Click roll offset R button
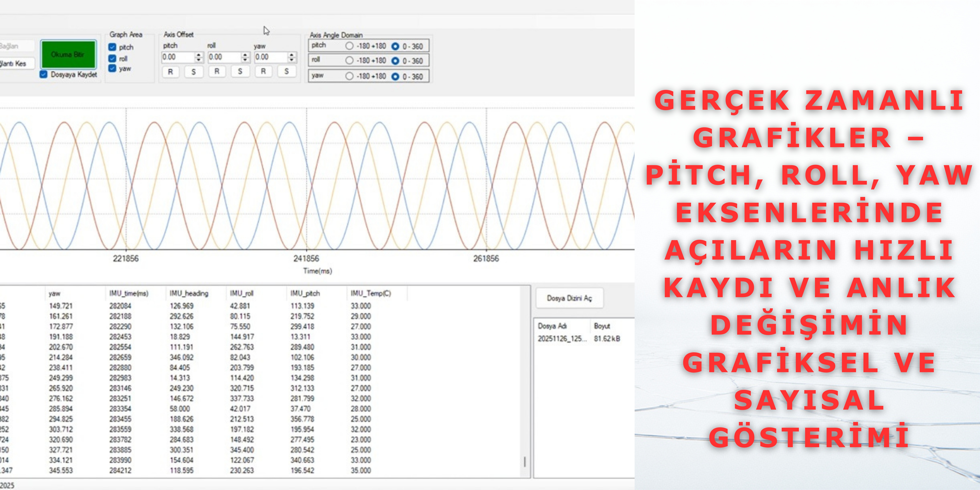 (x=217, y=71)
